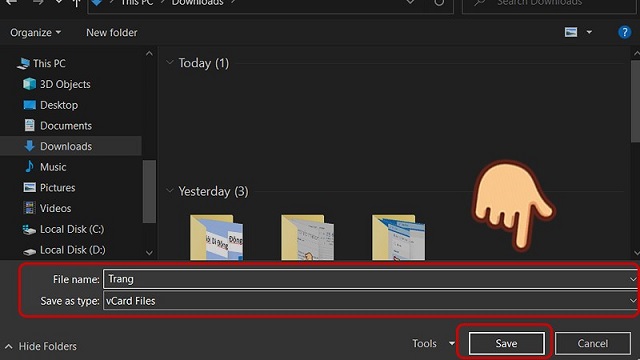Click the Cancel button
Image resolution: width=640 pixels, height=360 pixels.
coord(593,344)
